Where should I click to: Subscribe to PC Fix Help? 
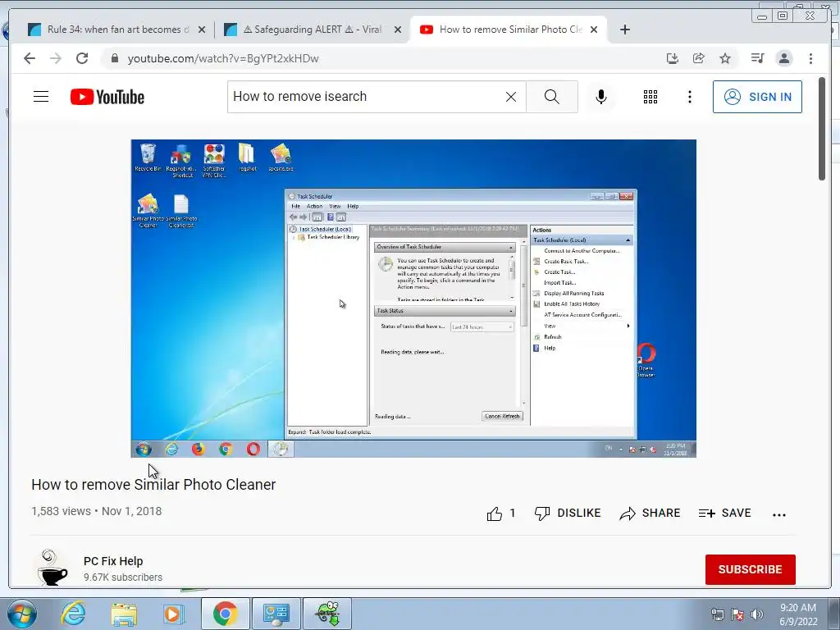(750, 569)
